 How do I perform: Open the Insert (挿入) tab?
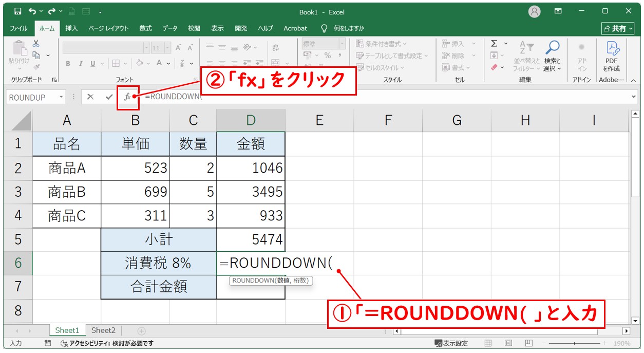click(x=71, y=28)
